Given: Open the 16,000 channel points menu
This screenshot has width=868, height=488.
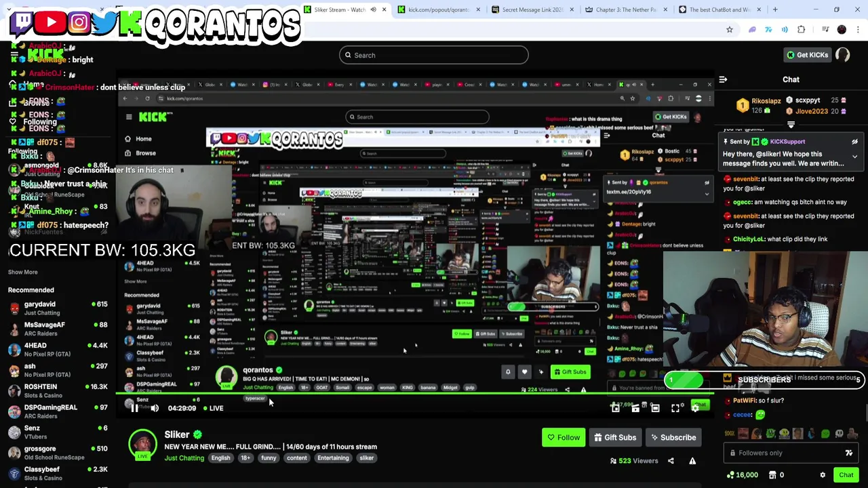Looking at the screenshot, I should point(743,475).
